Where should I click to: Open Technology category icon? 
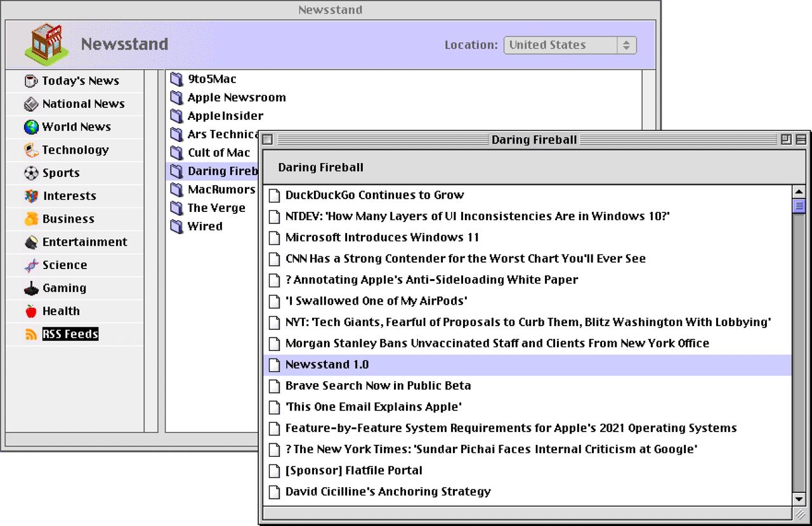[31, 150]
